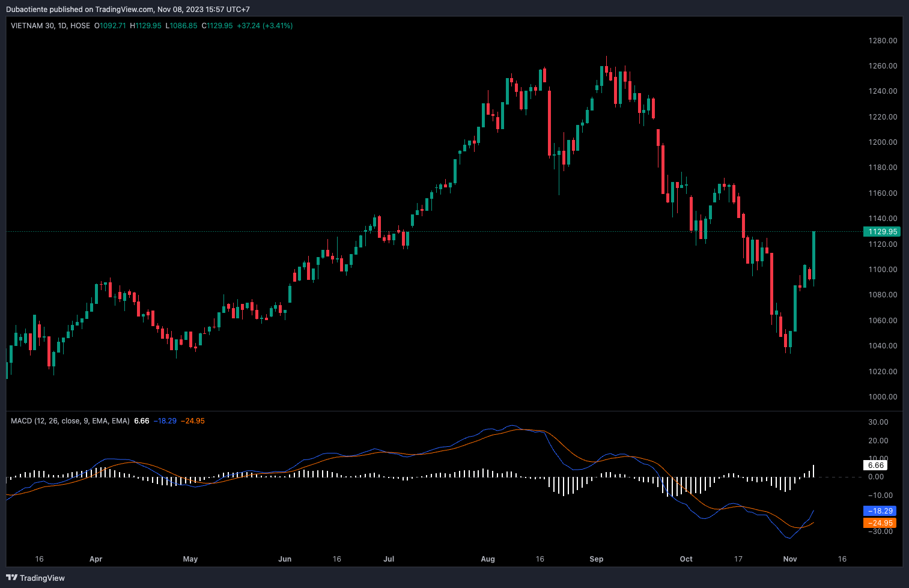Click the white 6.66 histogram tag on MACD axis
909x588 pixels.
pos(875,465)
